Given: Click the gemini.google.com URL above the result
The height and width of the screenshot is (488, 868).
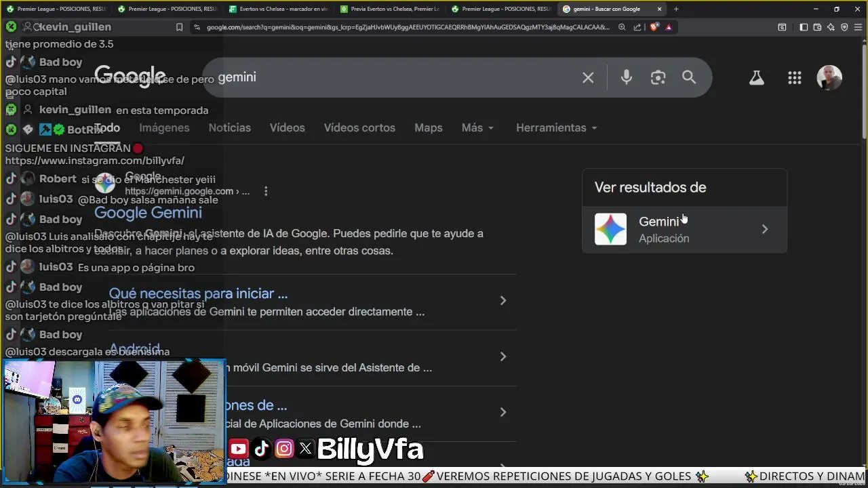Looking at the screenshot, I should 187,191.
